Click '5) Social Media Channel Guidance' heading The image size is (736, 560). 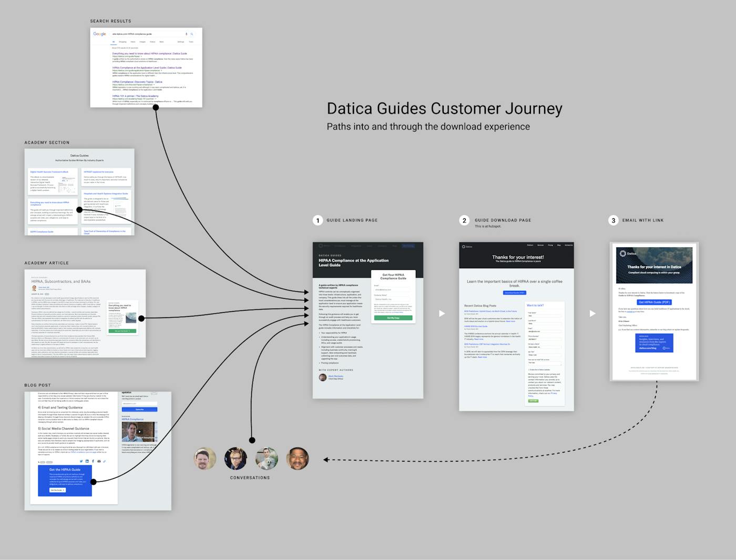point(64,429)
